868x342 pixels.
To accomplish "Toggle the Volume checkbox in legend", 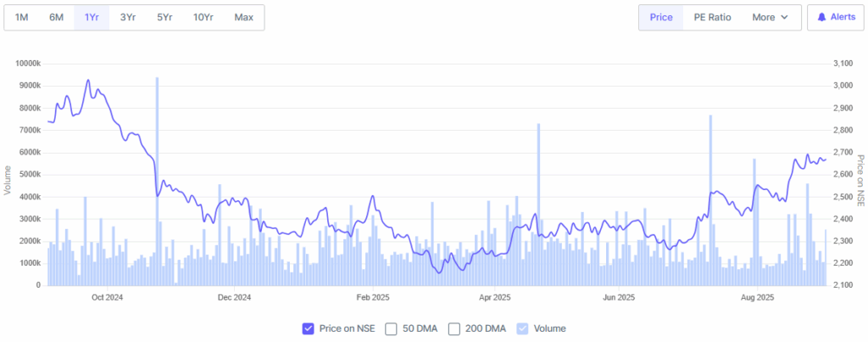I will 522,328.
